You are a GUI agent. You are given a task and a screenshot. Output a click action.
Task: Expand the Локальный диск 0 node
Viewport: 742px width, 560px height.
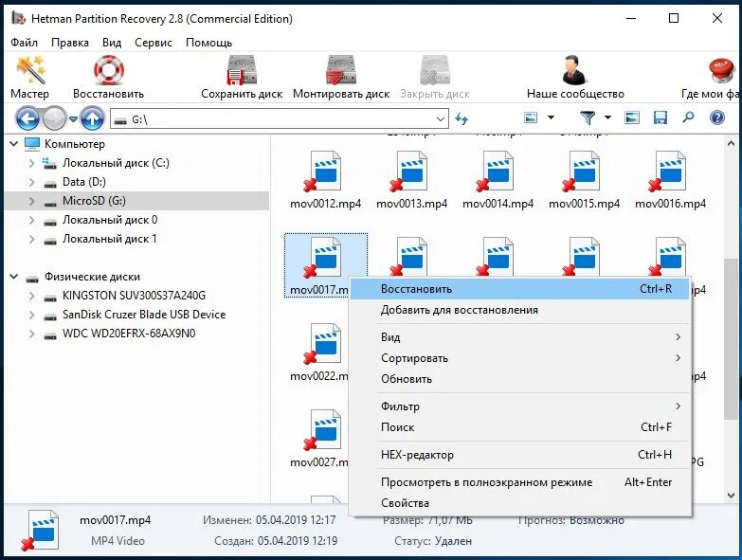tap(31, 220)
